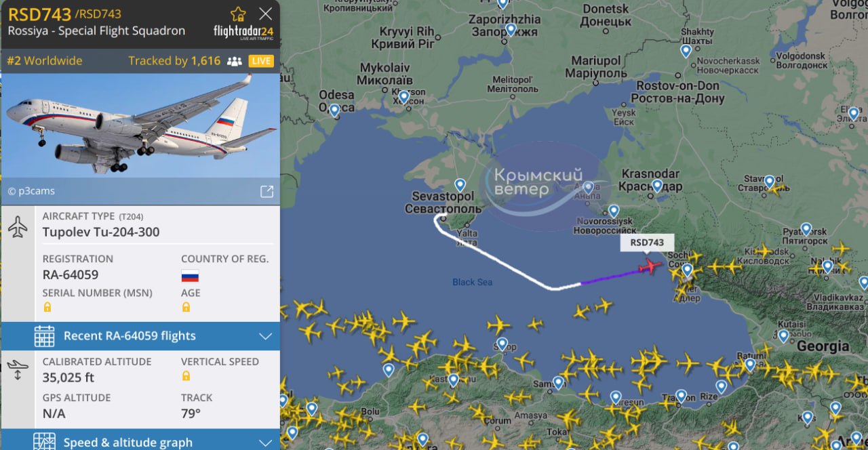This screenshot has width=868, height=450.
Task: Click the Krasnodar airport pin marker
Action: pyautogui.click(x=657, y=186)
